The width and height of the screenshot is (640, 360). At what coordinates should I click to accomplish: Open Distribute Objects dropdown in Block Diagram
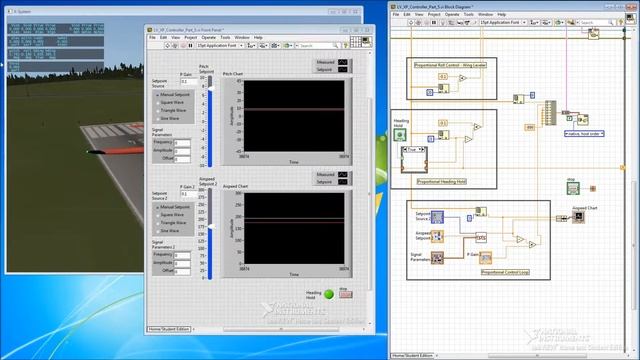click(x=546, y=22)
